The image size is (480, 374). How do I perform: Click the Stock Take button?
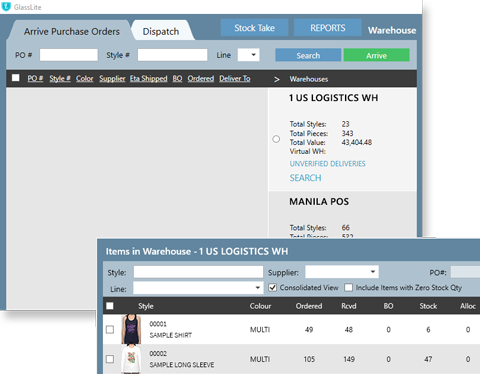[254, 28]
